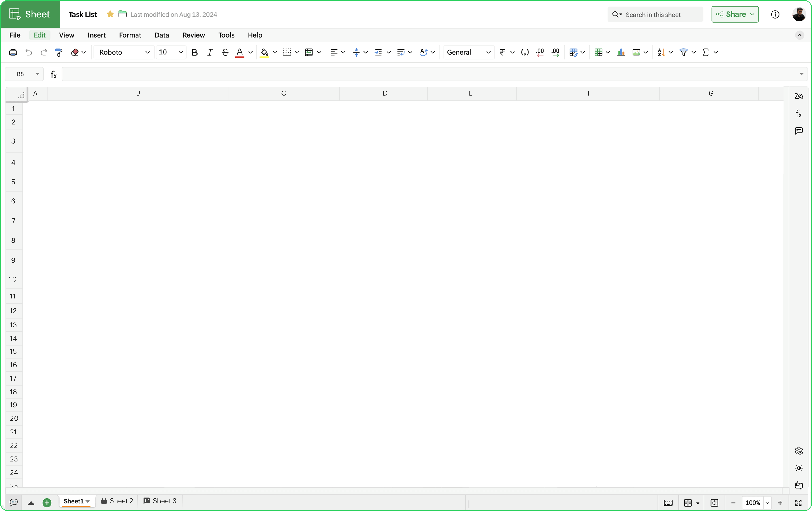Open the functions panel in the right sidebar
Image resolution: width=812 pixels, height=511 pixels.
799,114
